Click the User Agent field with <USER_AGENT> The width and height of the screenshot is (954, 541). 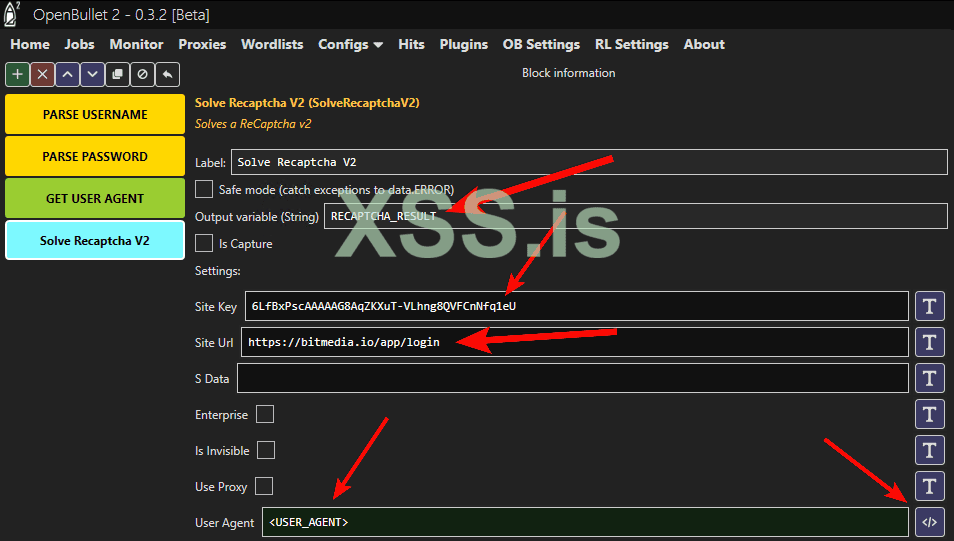pos(585,522)
